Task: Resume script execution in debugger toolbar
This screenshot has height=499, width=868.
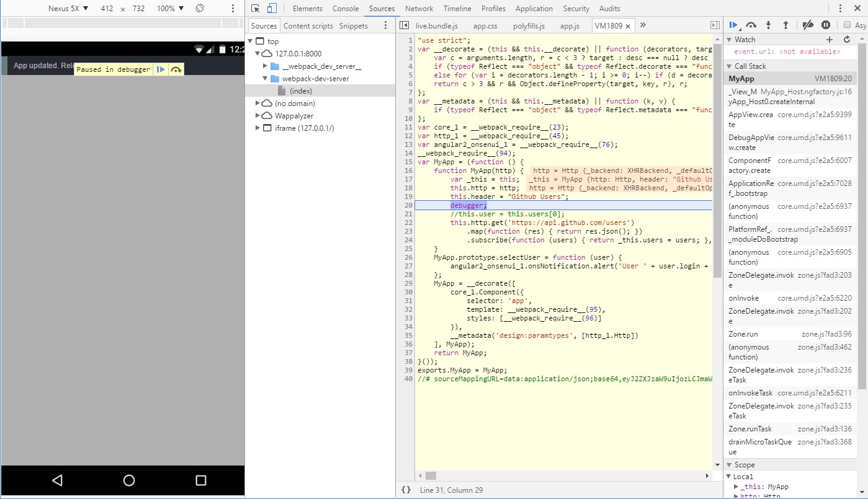Action: [734, 25]
